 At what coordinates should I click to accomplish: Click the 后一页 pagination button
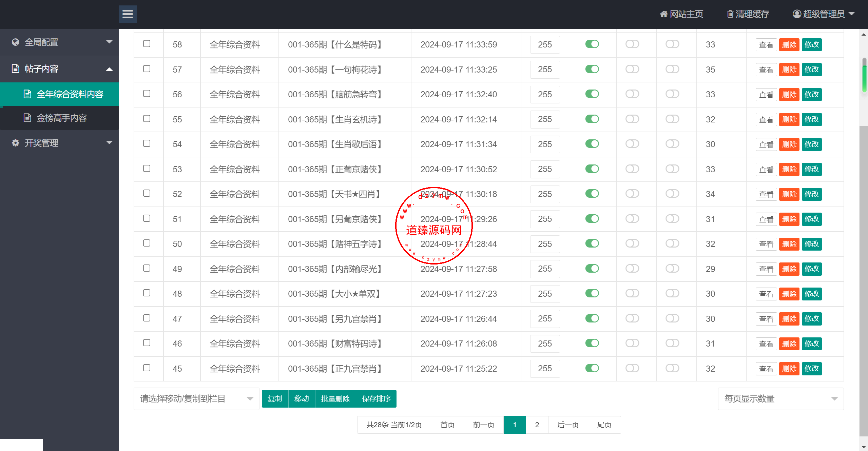568,425
